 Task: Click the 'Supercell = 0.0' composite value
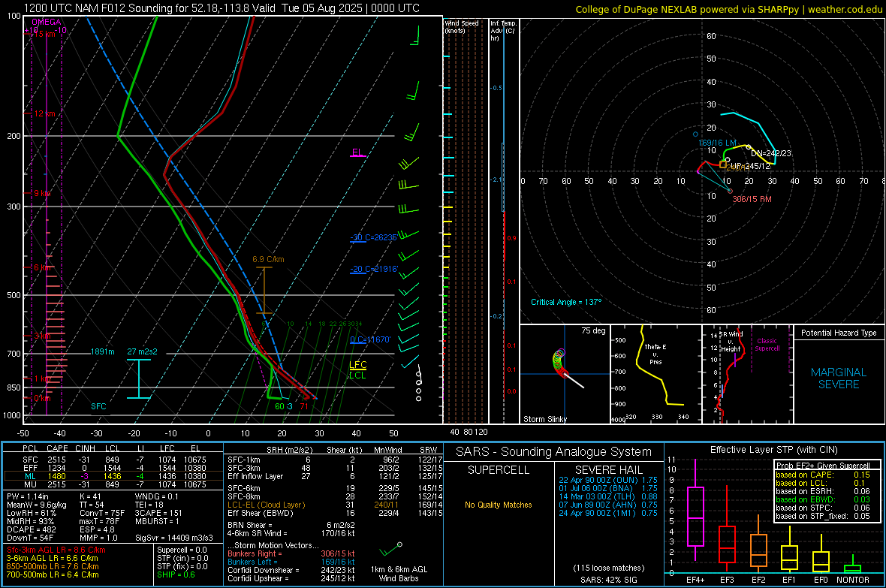(182, 550)
